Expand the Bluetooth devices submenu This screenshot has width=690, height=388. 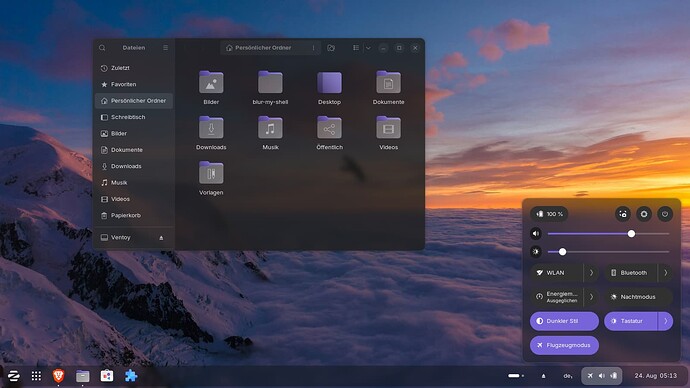click(665, 273)
